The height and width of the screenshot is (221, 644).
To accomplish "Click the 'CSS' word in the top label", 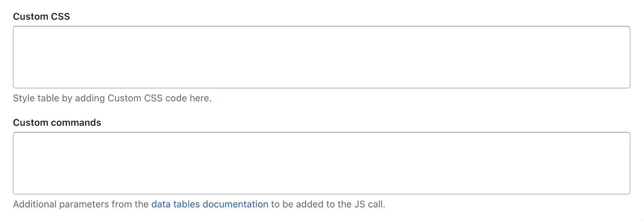I will click(x=60, y=17).
